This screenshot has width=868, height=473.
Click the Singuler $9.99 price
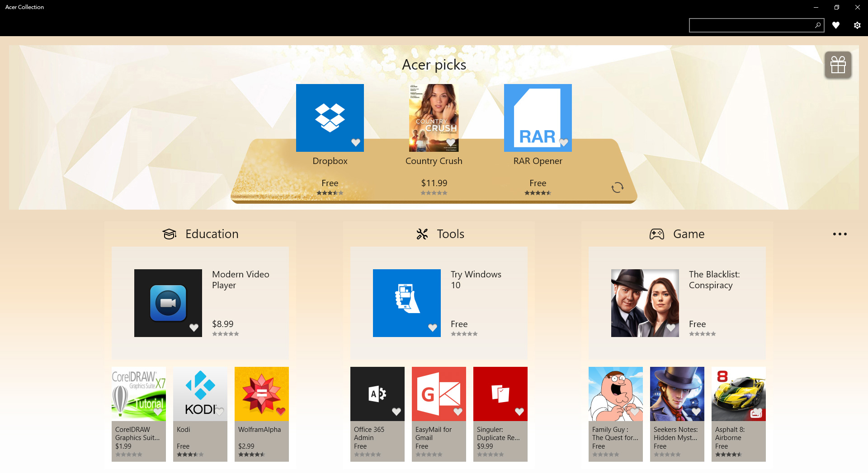coord(485,446)
